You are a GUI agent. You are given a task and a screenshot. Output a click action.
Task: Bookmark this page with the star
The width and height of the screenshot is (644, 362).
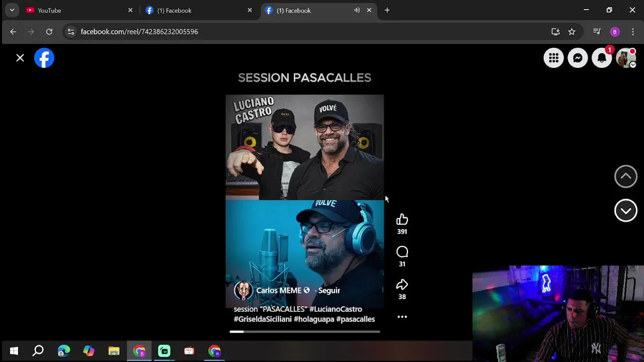pos(572,32)
